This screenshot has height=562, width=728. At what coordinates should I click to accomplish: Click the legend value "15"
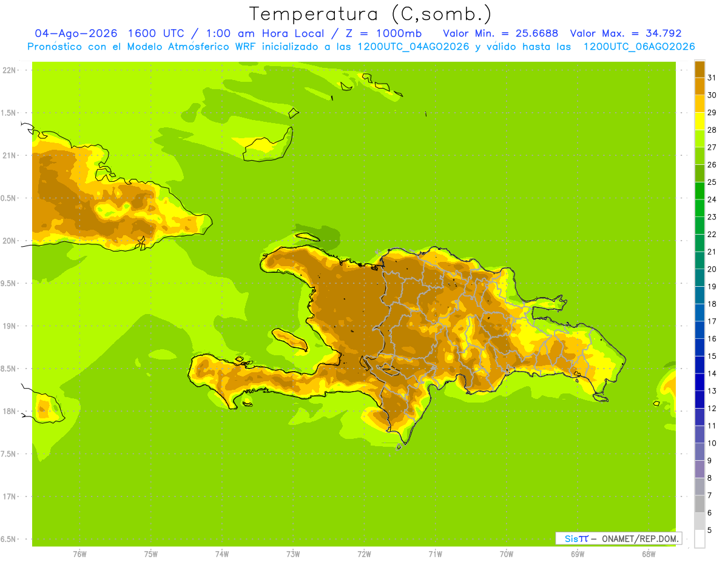(712, 356)
